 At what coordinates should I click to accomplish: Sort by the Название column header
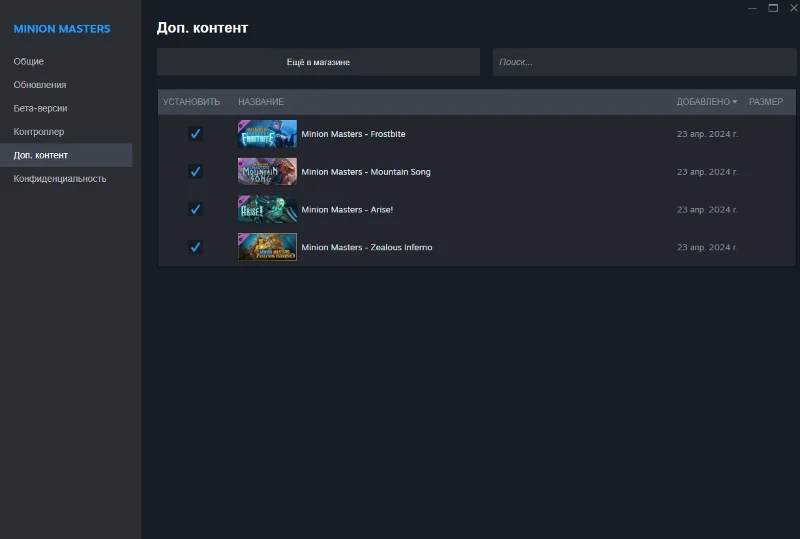pos(261,102)
